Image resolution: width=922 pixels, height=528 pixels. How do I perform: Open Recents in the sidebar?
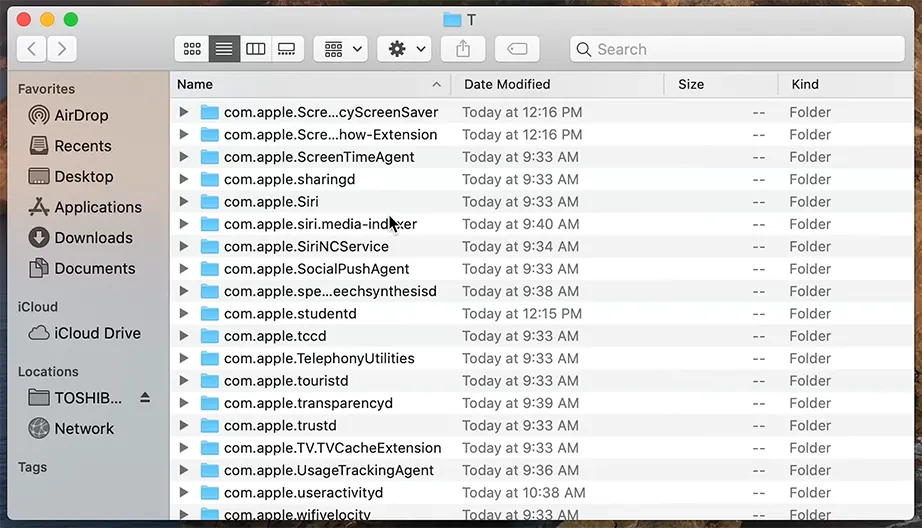(x=70, y=146)
